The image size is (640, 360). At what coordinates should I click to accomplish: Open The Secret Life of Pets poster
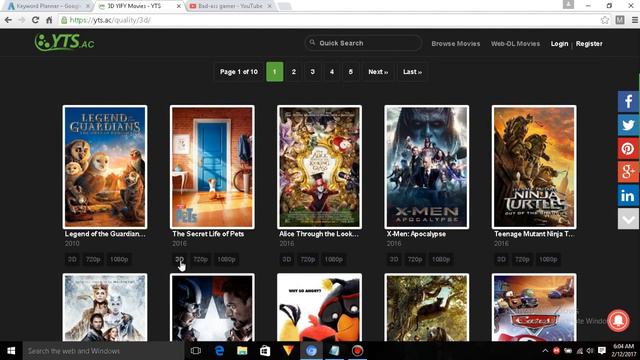click(212, 167)
